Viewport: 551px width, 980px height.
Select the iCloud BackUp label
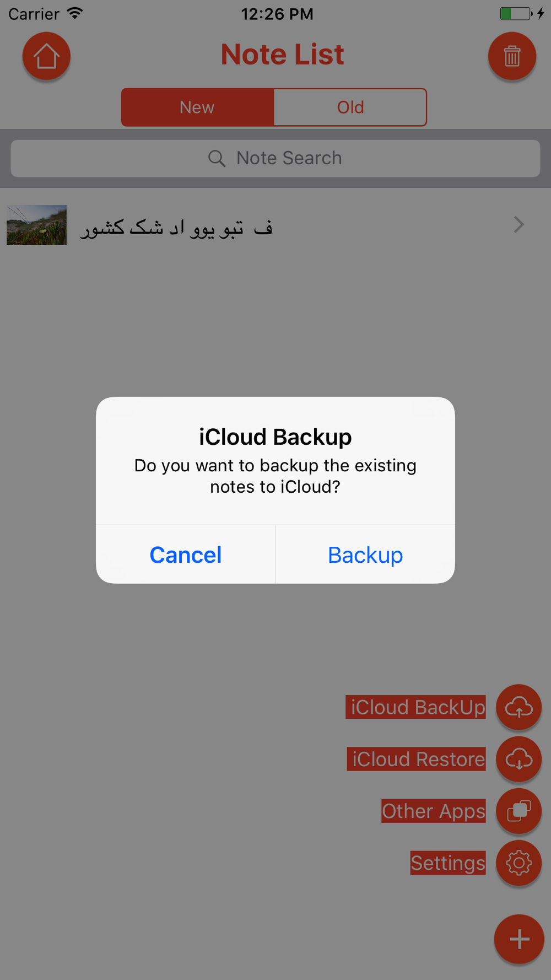click(415, 707)
